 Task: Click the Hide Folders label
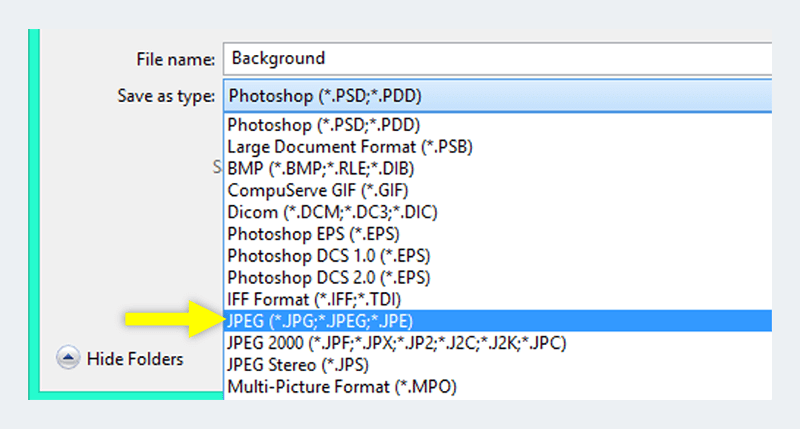click(135, 359)
